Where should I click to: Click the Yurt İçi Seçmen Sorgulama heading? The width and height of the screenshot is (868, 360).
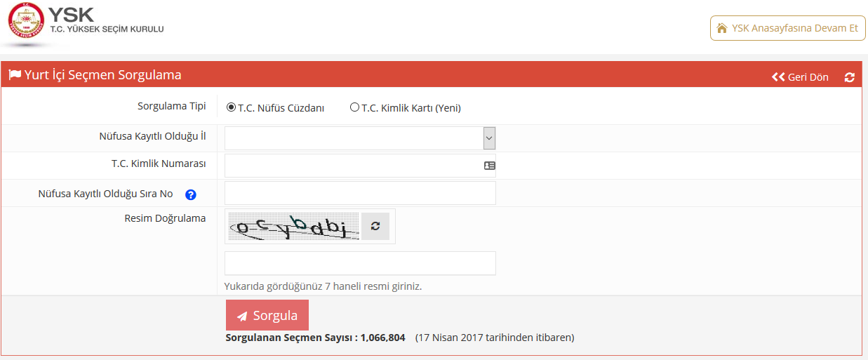[x=103, y=75]
